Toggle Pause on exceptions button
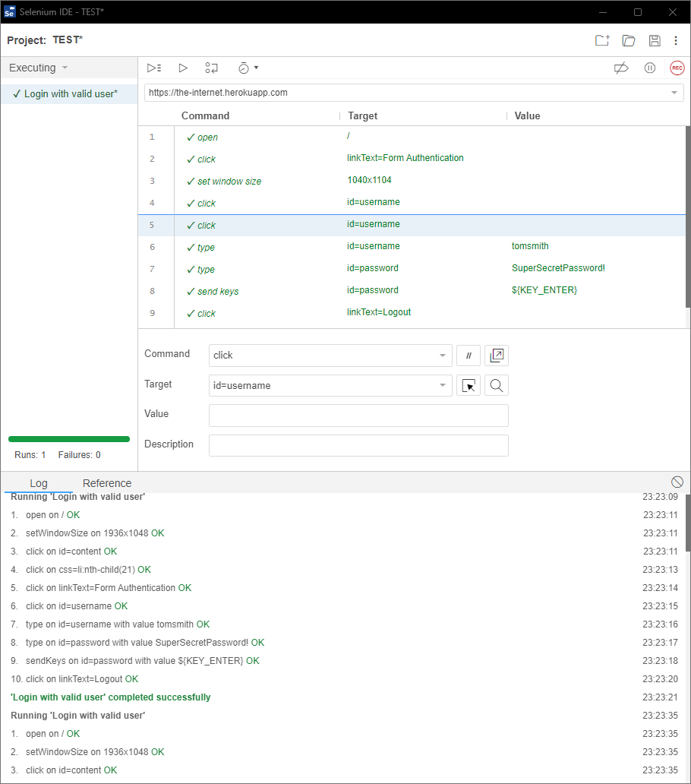This screenshot has height=784, width=691. pos(649,68)
